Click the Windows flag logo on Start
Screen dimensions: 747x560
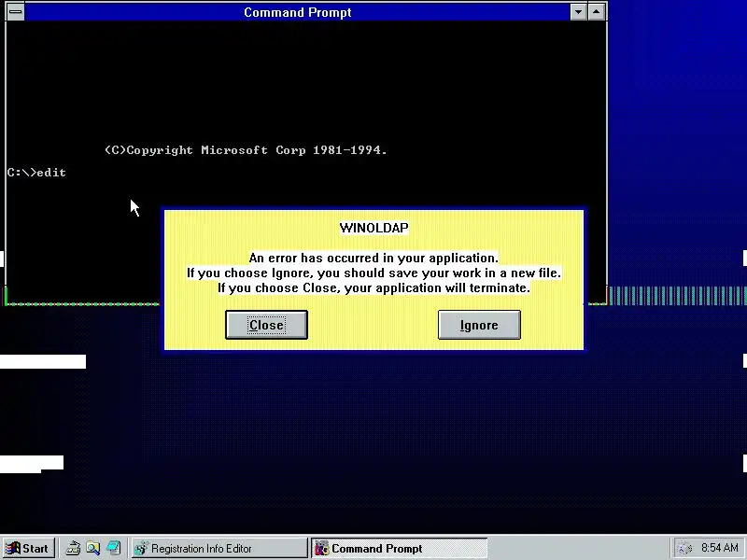tap(13, 548)
